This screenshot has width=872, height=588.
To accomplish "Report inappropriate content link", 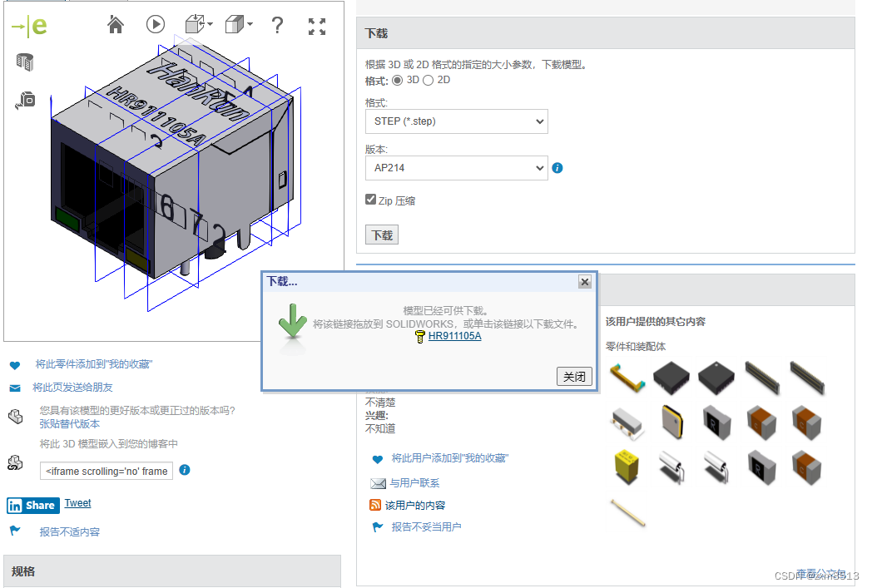I will point(70,532).
